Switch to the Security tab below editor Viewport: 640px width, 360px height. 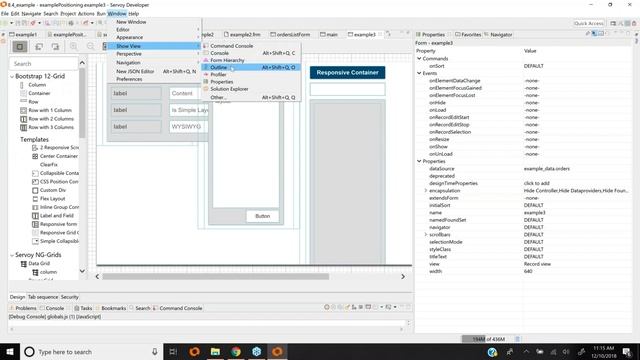coord(69,297)
